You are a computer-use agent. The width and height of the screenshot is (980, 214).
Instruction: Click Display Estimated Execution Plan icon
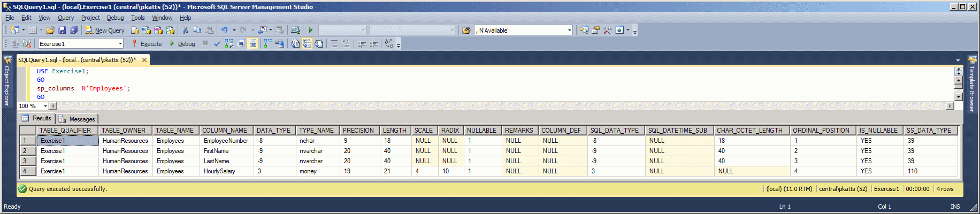click(229, 43)
